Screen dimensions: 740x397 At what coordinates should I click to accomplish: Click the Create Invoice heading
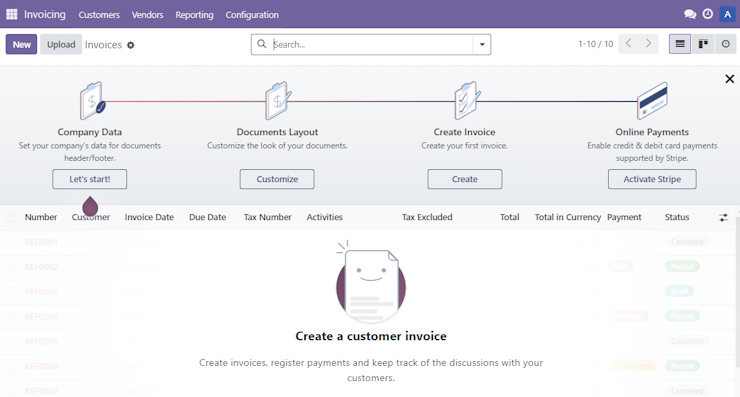click(464, 132)
